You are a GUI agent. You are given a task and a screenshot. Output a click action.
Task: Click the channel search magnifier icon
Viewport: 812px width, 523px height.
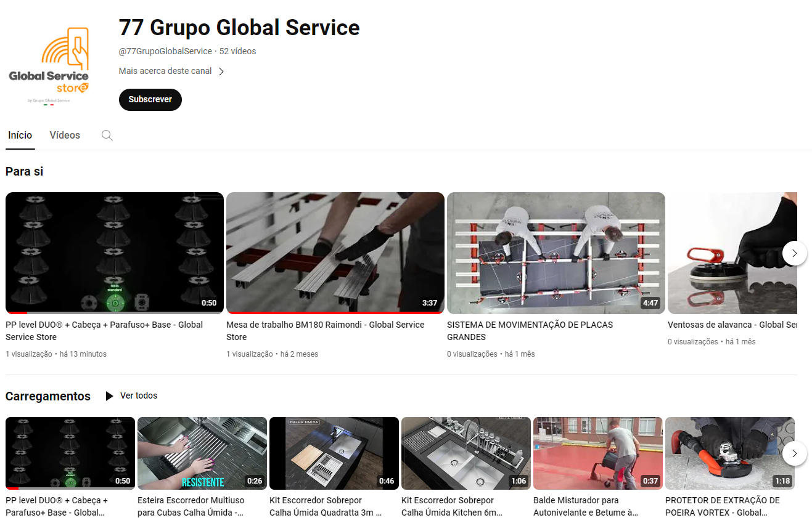[107, 136]
